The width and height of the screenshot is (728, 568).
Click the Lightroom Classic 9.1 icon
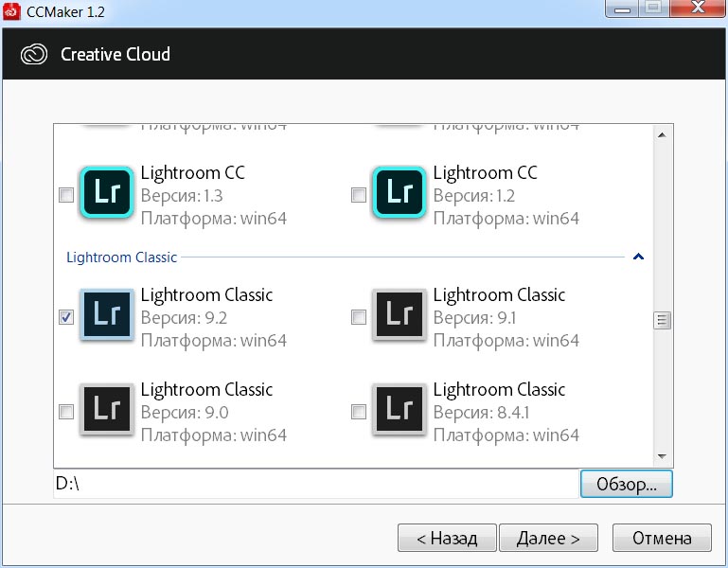point(399,314)
